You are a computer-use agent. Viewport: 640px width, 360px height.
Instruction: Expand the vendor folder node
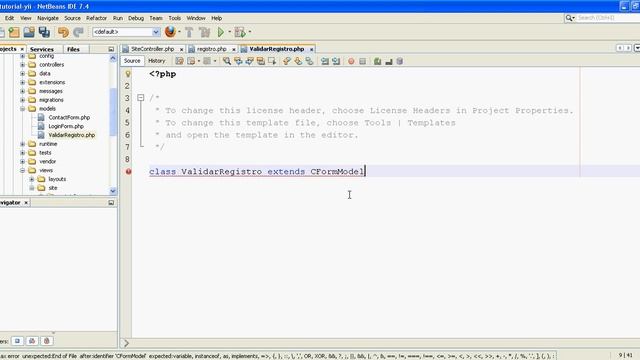(22, 161)
